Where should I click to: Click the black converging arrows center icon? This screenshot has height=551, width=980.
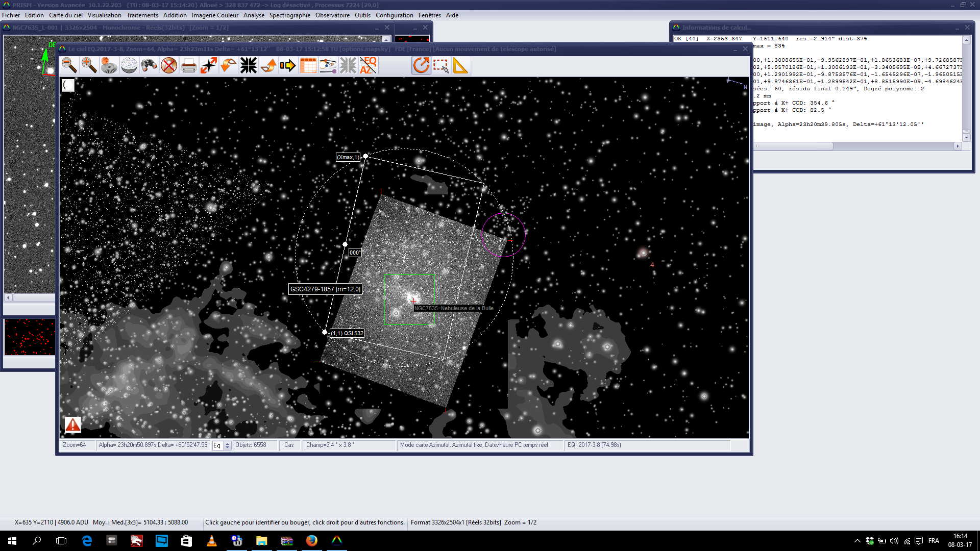[249, 65]
